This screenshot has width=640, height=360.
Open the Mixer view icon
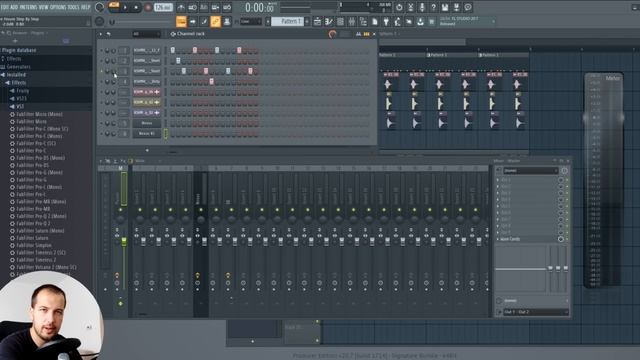click(351, 22)
